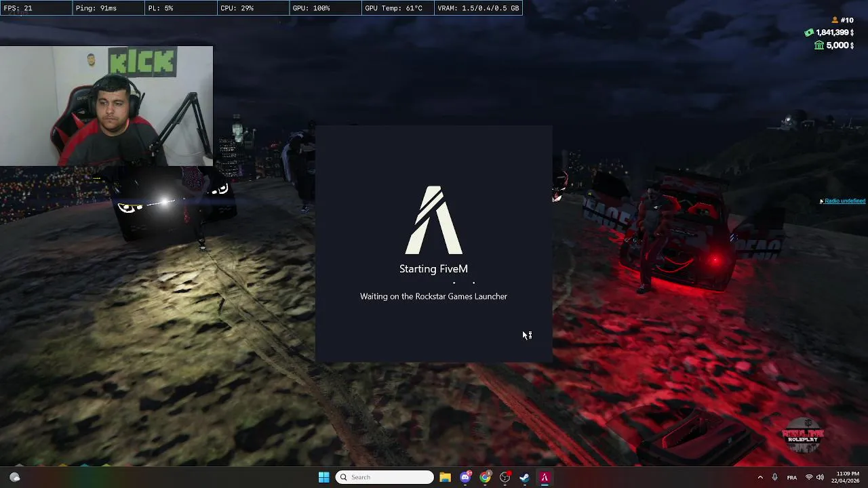Click the 5,000 $ bank balance
This screenshot has height=488, width=868.
840,45
